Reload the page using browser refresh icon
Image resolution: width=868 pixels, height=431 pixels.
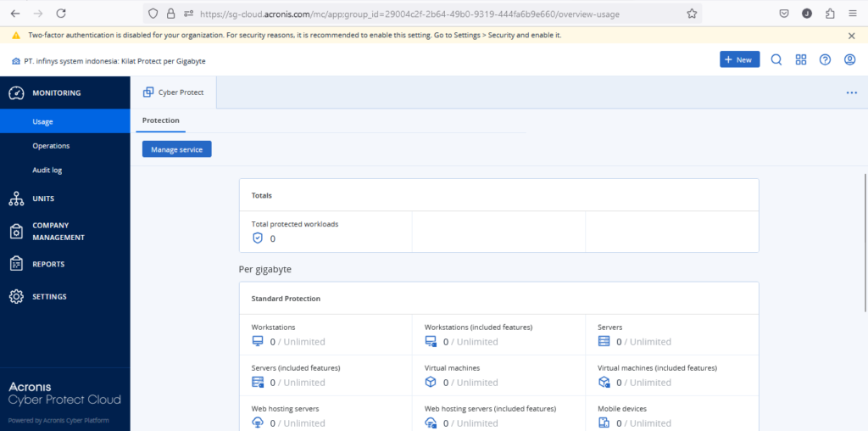61,14
